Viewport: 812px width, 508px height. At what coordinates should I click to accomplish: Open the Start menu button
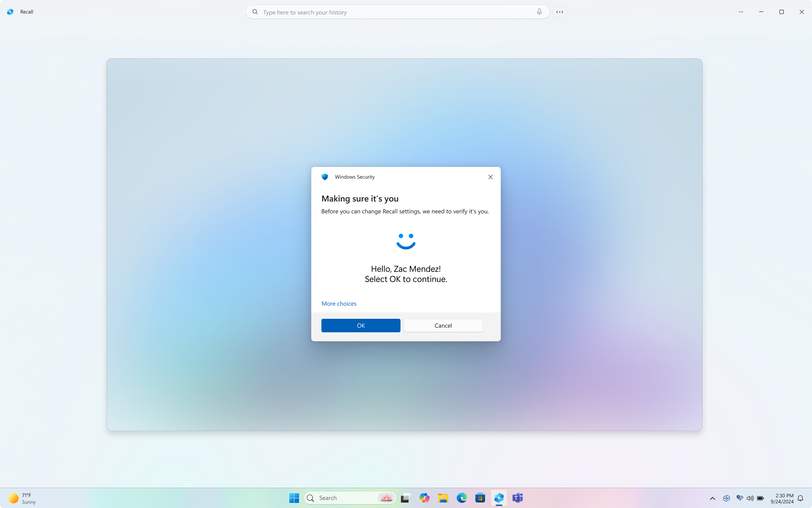click(294, 498)
